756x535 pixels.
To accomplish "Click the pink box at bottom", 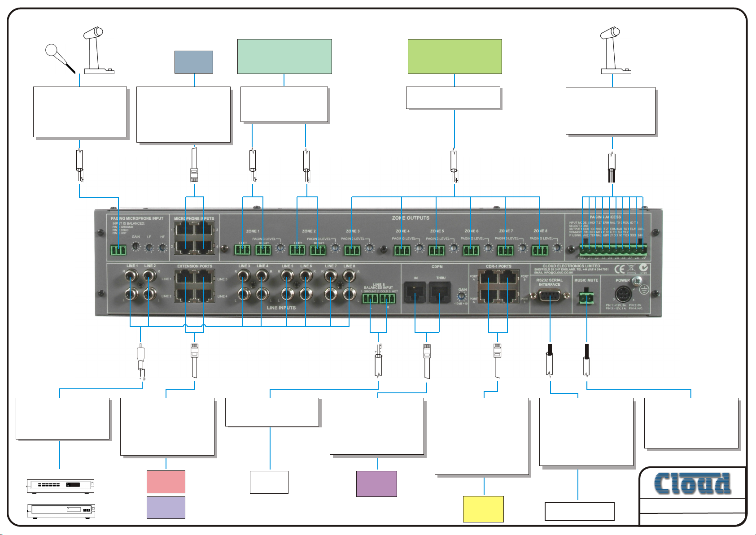I will [x=166, y=482].
